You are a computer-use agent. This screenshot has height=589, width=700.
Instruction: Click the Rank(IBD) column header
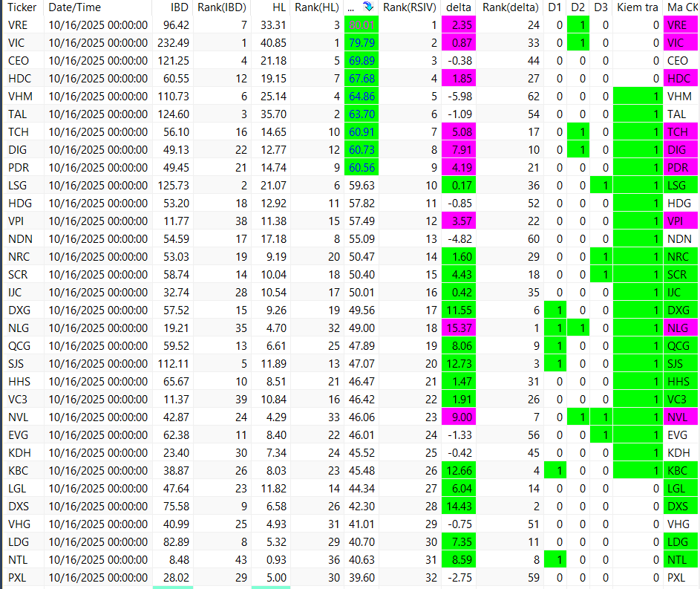pos(222,7)
